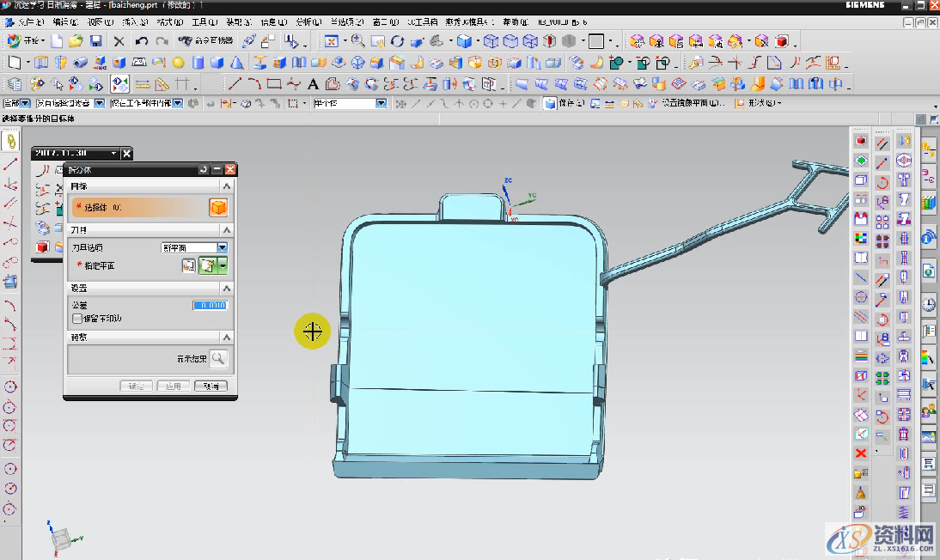This screenshot has width=940, height=560.
Task: Click the orange Select Body cube icon
Action: click(217, 208)
